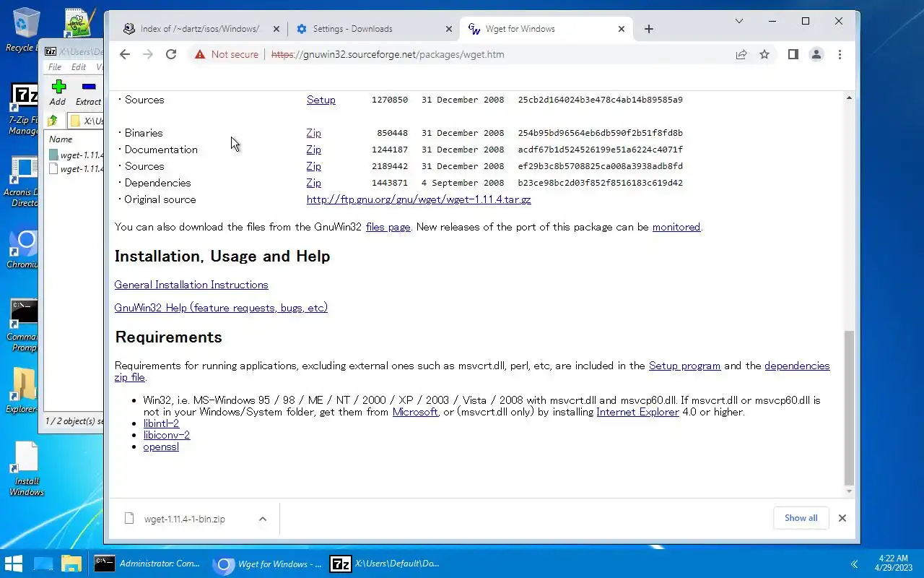Bookmark this page with the star icon
The image size is (924, 578).
(x=764, y=54)
